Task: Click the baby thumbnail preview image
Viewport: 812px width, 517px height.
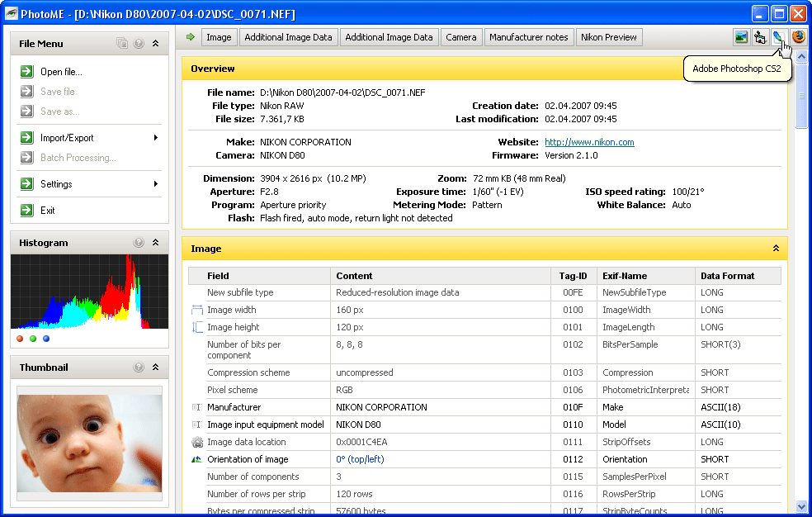Action: tap(89, 443)
